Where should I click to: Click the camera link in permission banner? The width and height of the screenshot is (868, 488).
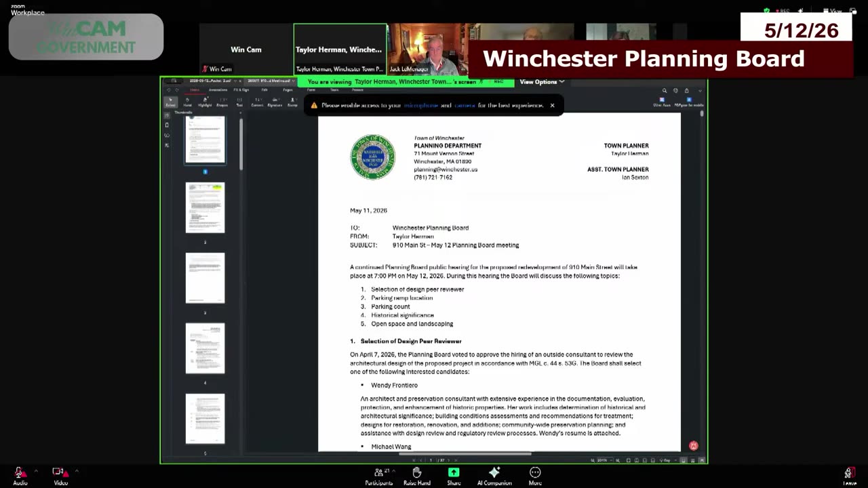click(465, 106)
